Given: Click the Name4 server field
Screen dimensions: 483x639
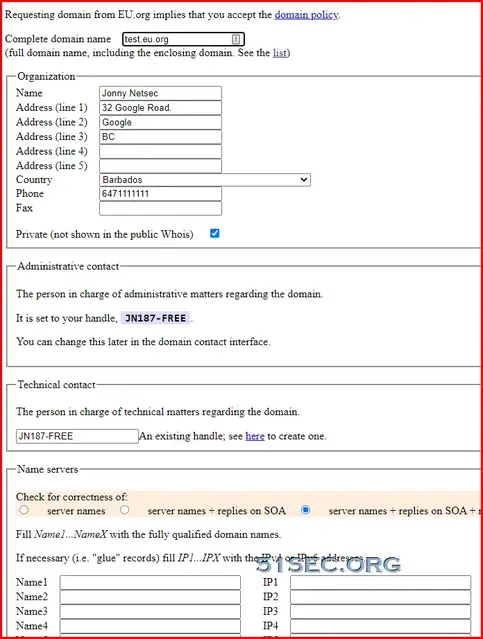Looking at the screenshot, I should click(x=150, y=626).
